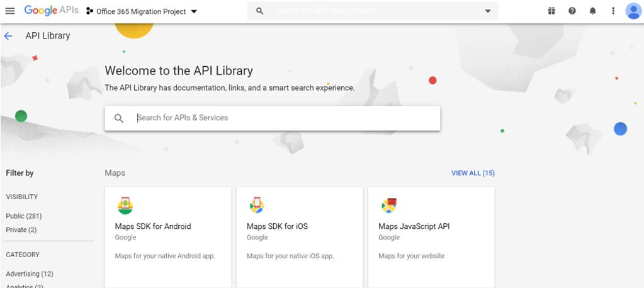This screenshot has width=644, height=288.
Task: Open the notifications bell
Action: pyautogui.click(x=592, y=11)
